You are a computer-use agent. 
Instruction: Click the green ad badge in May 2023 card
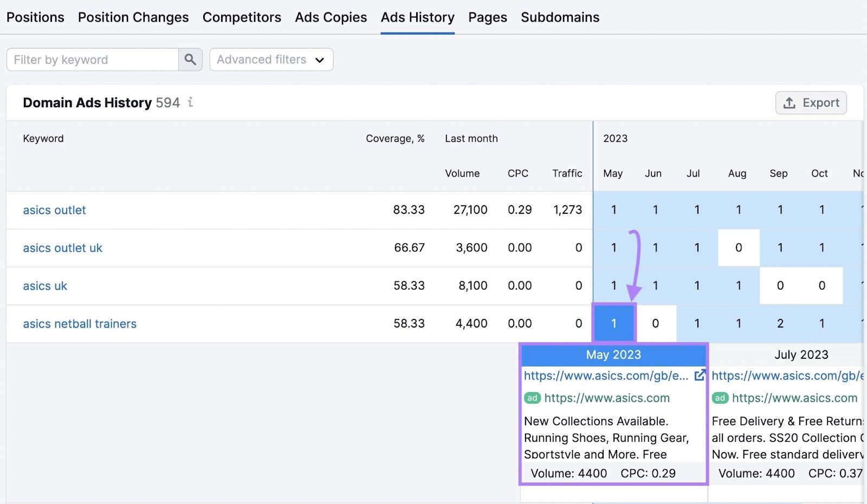point(532,398)
